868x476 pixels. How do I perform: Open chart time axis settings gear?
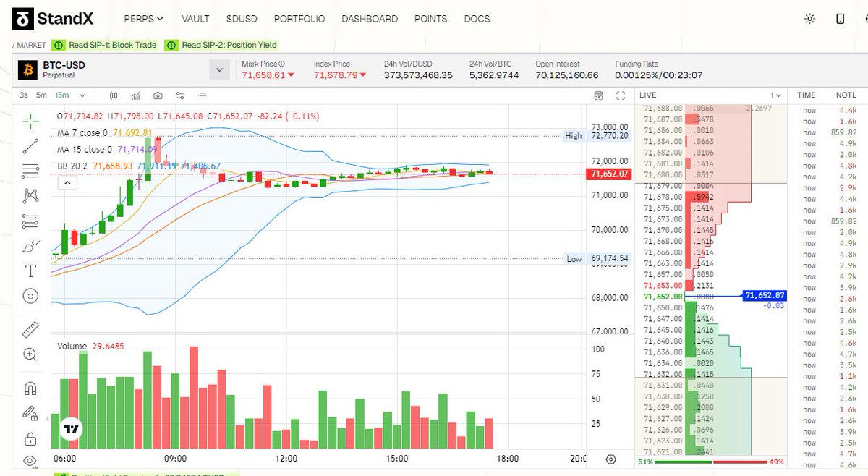click(x=610, y=459)
